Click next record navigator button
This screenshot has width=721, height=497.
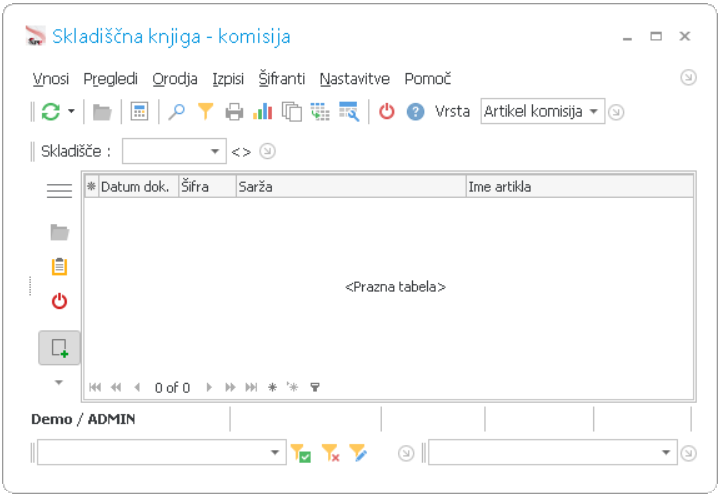coord(209,387)
